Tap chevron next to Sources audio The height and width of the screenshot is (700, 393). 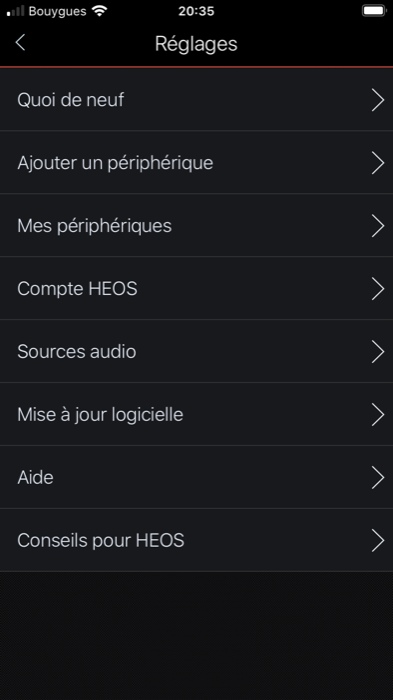(x=378, y=351)
